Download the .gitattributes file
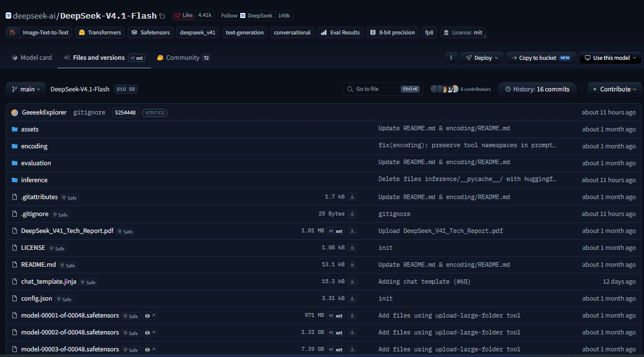The image size is (644, 357). (352, 197)
